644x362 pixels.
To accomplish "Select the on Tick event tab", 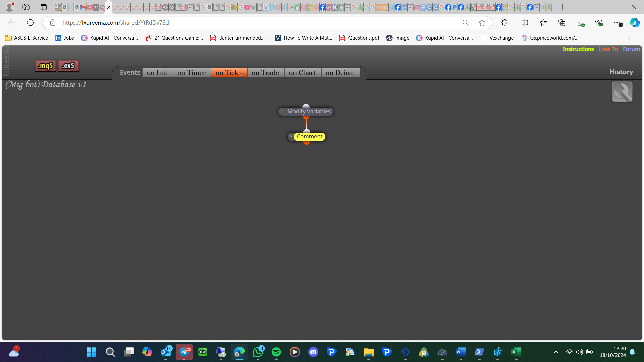I will coord(229,73).
